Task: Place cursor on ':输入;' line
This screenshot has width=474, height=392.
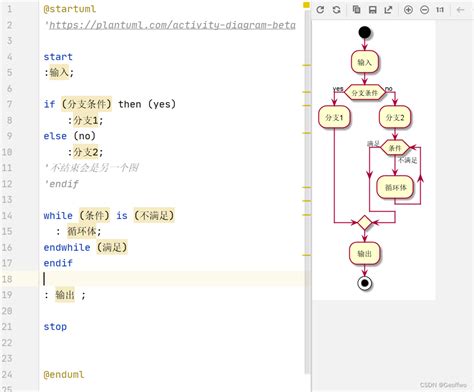Action: click(x=59, y=72)
